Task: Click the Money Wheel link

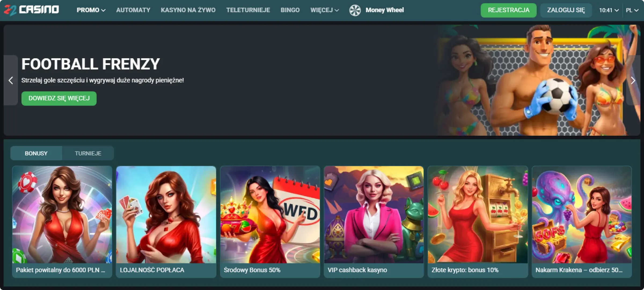Action: pyautogui.click(x=385, y=10)
